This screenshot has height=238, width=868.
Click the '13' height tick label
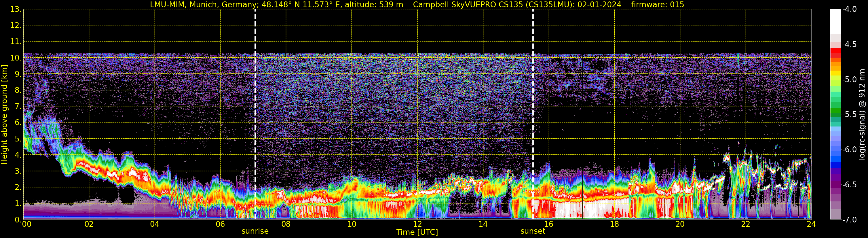pos(15,10)
